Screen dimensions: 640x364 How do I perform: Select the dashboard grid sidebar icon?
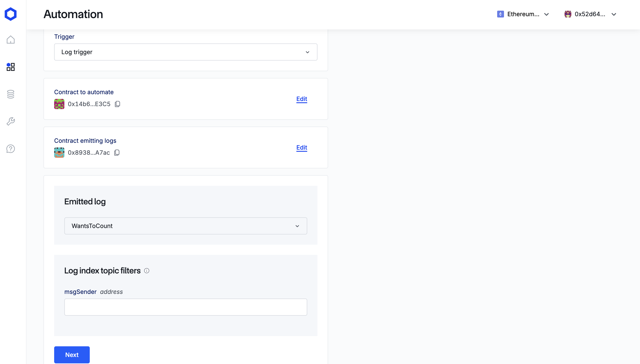pos(10,67)
